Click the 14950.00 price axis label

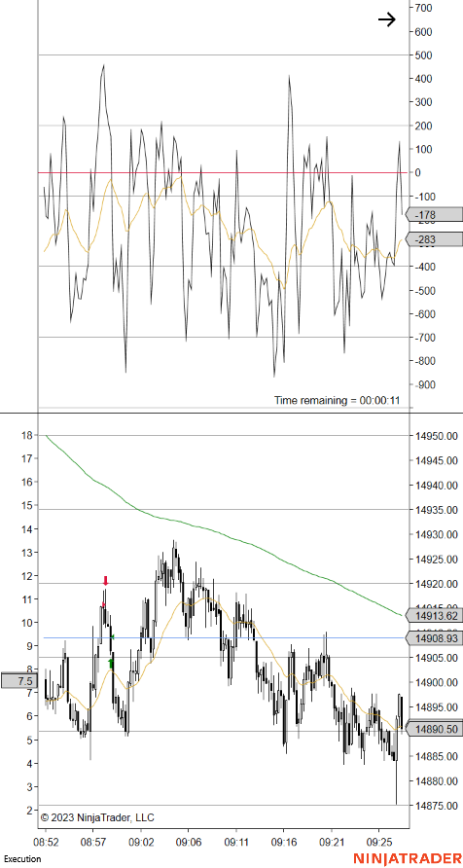437,436
